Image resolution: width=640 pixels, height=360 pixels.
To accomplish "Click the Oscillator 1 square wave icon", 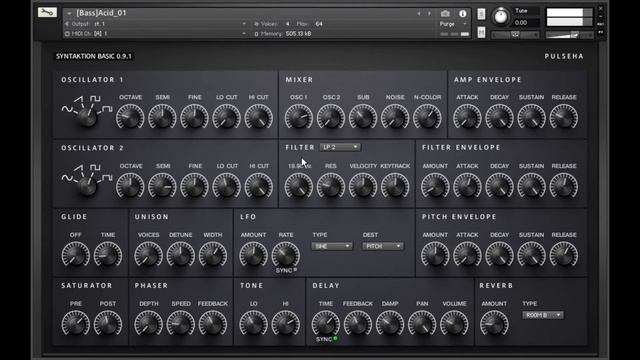I will pyautogui.click(x=95, y=99).
